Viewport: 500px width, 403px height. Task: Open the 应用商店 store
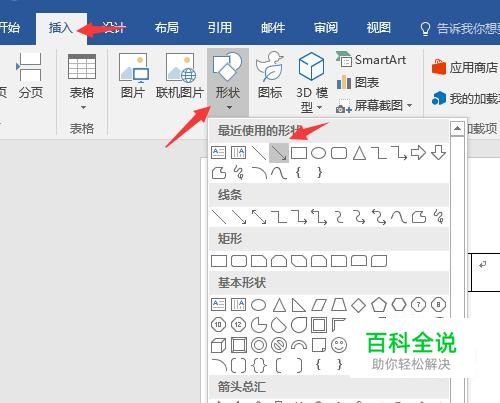tap(465, 68)
